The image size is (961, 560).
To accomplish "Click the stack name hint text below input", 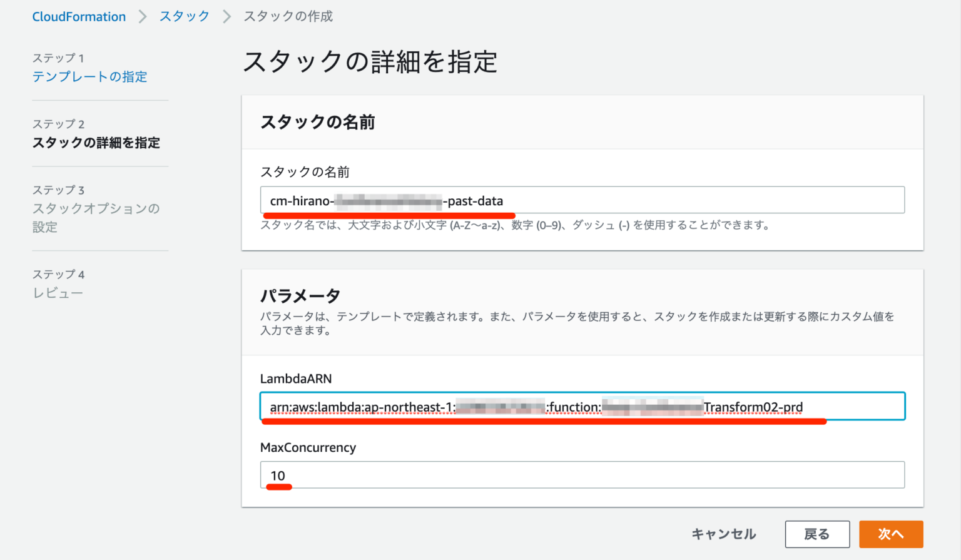I will pyautogui.click(x=515, y=225).
